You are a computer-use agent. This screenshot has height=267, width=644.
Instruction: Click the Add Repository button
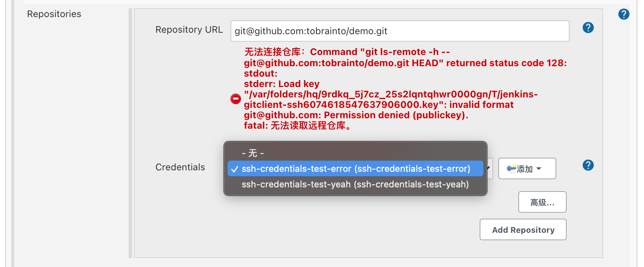[523, 229]
